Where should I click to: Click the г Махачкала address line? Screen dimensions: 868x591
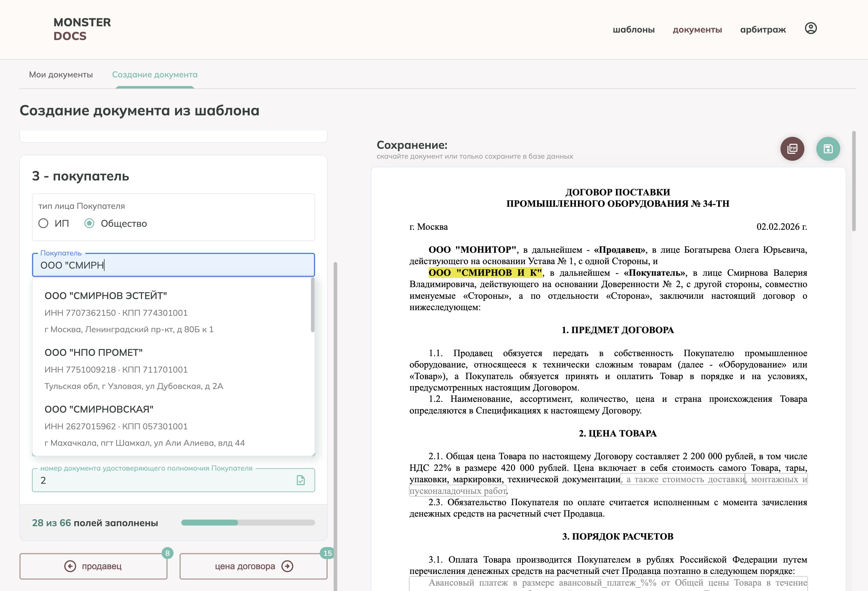coord(145,443)
